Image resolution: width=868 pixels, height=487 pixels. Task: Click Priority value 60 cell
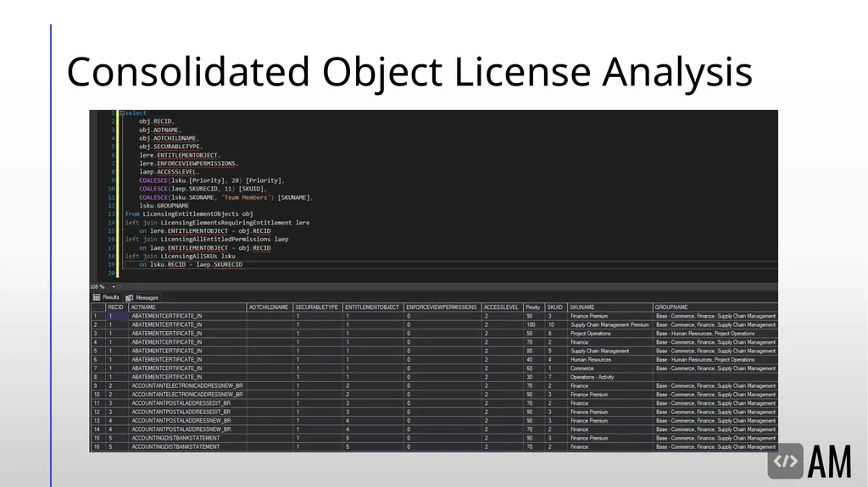(533, 368)
